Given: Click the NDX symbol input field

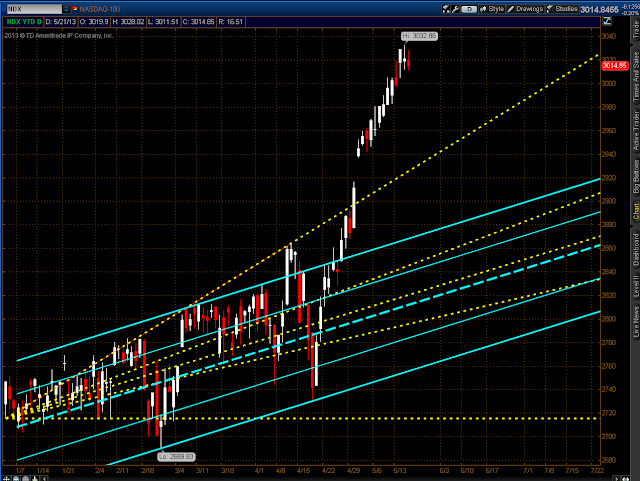Looking at the screenshot, I should (x=34, y=9).
